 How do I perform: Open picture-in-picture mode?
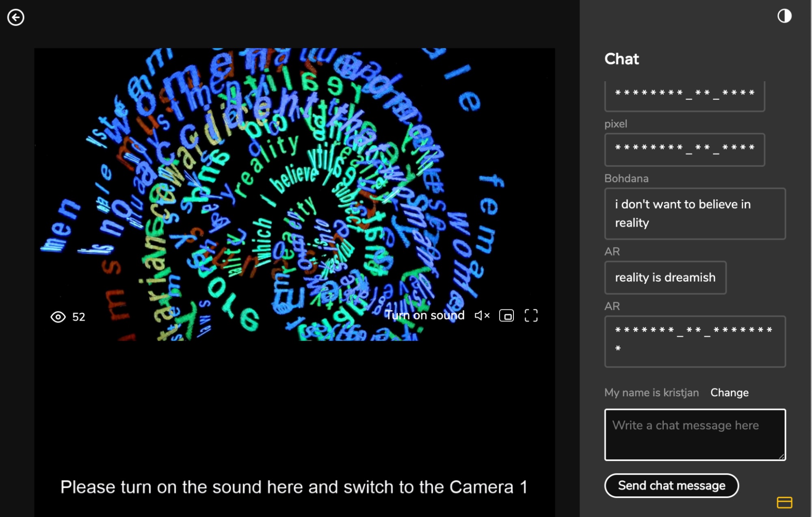506,316
